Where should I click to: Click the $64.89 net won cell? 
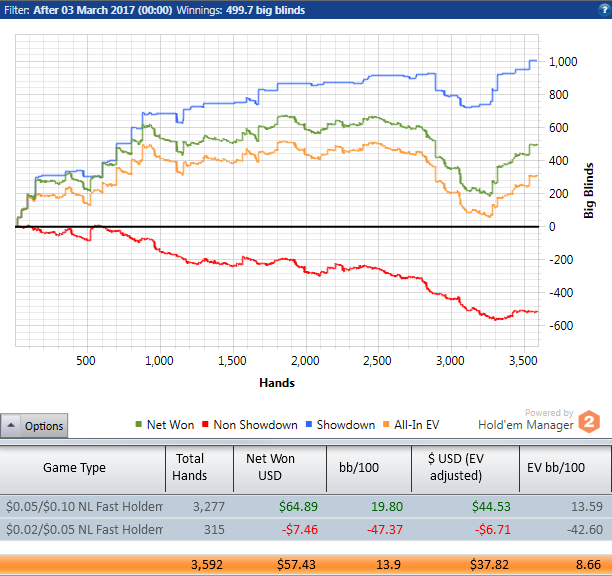(x=298, y=507)
